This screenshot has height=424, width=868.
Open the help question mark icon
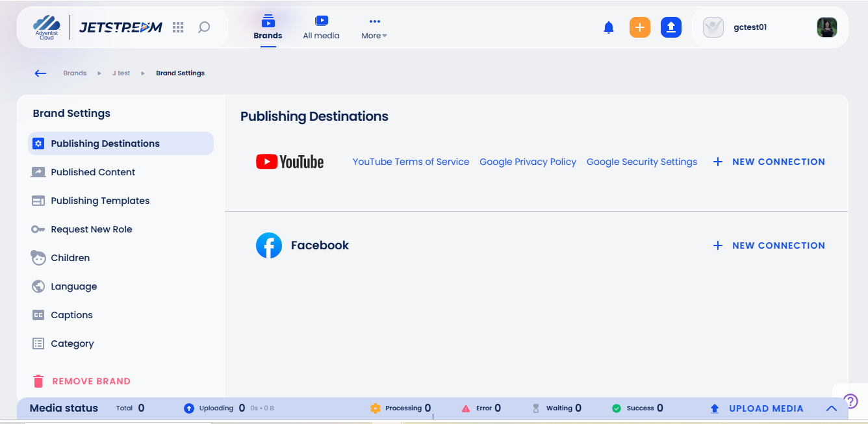[850, 401]
